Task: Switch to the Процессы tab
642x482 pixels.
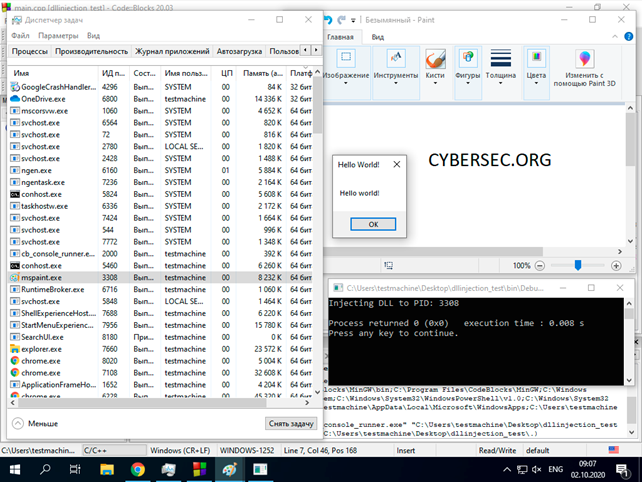Action: tap(29, 51)
